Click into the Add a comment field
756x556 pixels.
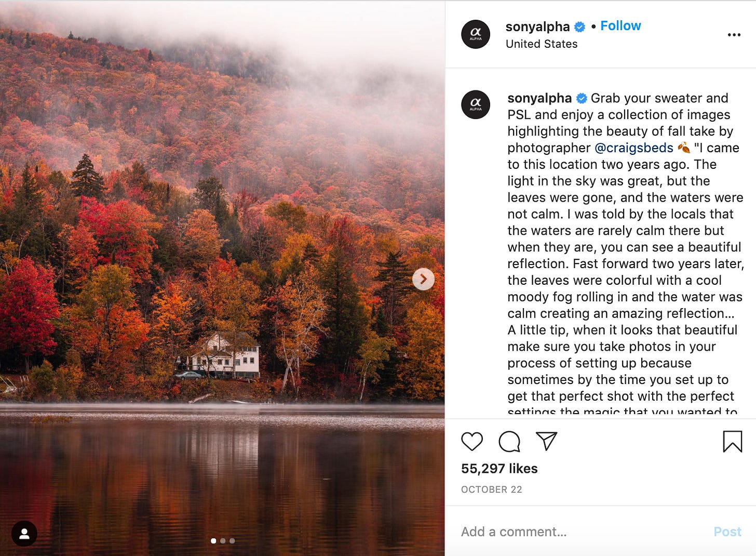tap(545, 532)
